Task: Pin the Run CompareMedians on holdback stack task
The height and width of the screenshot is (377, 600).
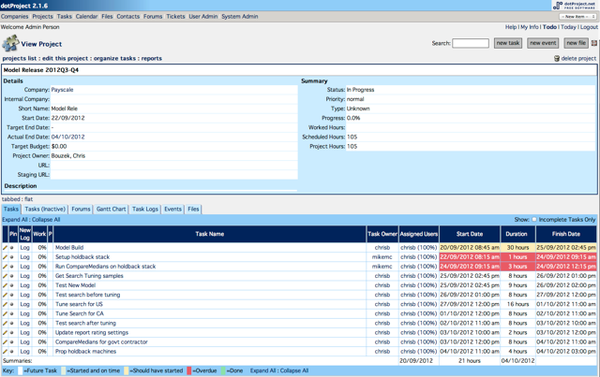Action: [12, 266]
